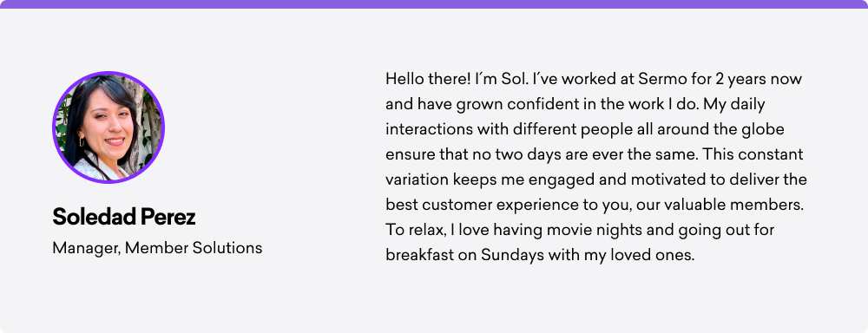Click the greeting text Hello there!
This screenshot has height=333, width=868.
tap(428, 79)
